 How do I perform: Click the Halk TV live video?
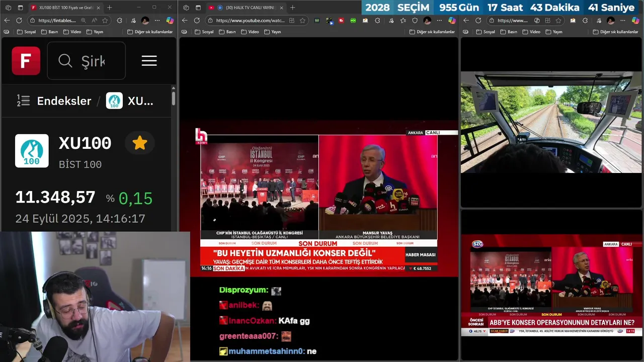pyautogui.click(x=318, y=199)
